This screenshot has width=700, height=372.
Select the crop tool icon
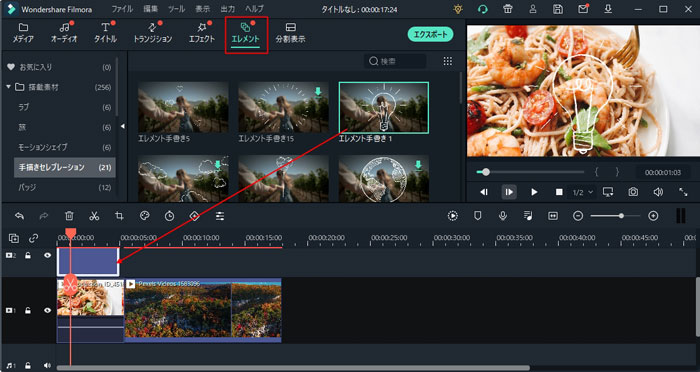119,216
